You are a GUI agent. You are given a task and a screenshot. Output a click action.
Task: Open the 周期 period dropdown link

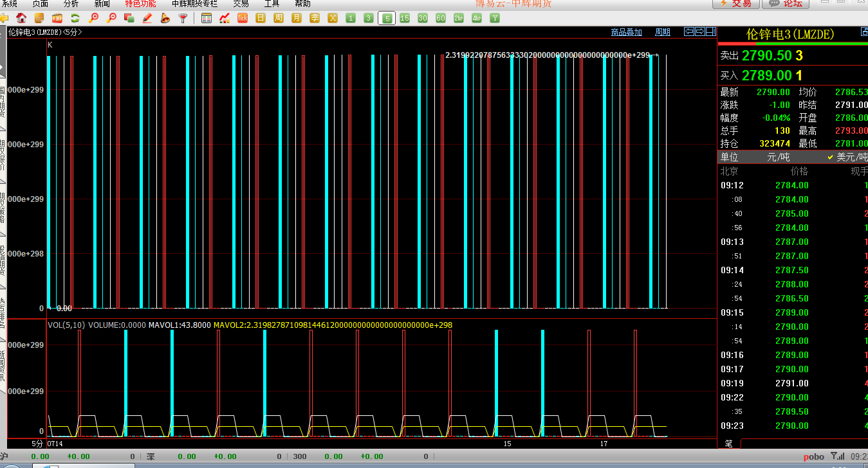(662, 32)
